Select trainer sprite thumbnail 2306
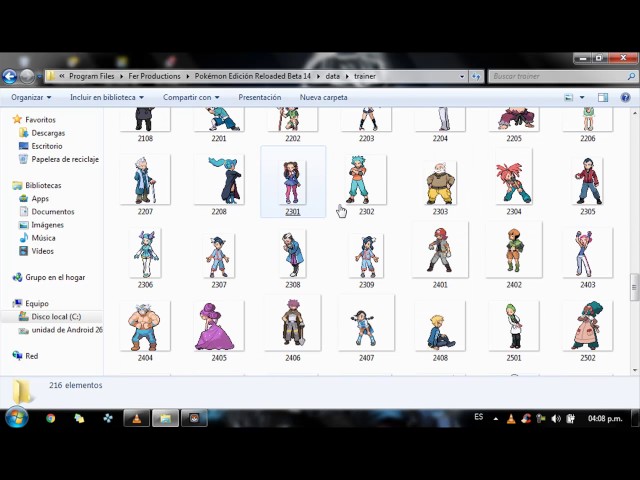The height and width of the screenshot is (480, 640). 145,253
